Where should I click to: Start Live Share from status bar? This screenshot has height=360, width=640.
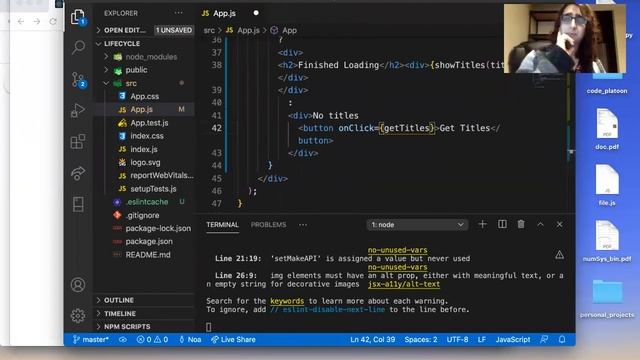pyautogui.click(x=233, y=339)
